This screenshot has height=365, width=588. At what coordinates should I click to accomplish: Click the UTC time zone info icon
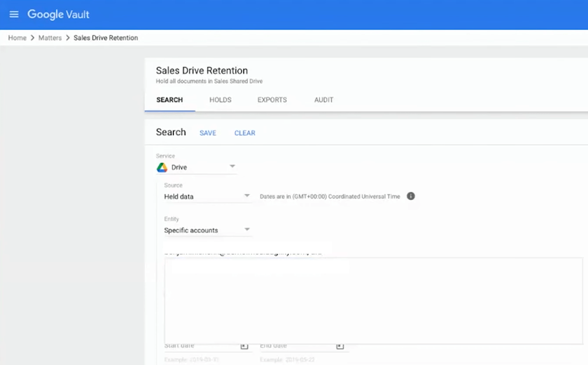point(410,196)
